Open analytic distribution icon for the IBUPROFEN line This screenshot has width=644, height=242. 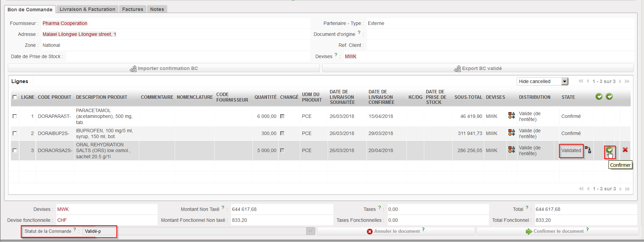point(511,133)
